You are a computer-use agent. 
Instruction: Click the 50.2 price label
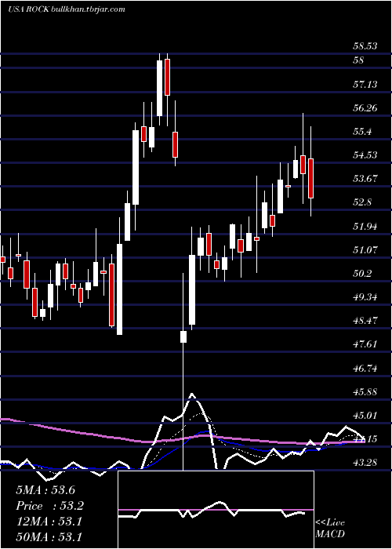click(x=361, y=274)
